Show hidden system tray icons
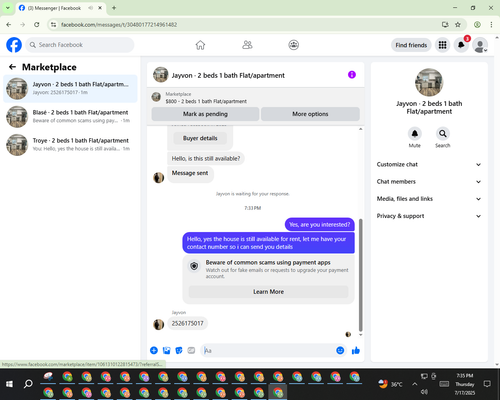Image resolution: width=500 pixels, height=400 pixels. tap(414, 384)
